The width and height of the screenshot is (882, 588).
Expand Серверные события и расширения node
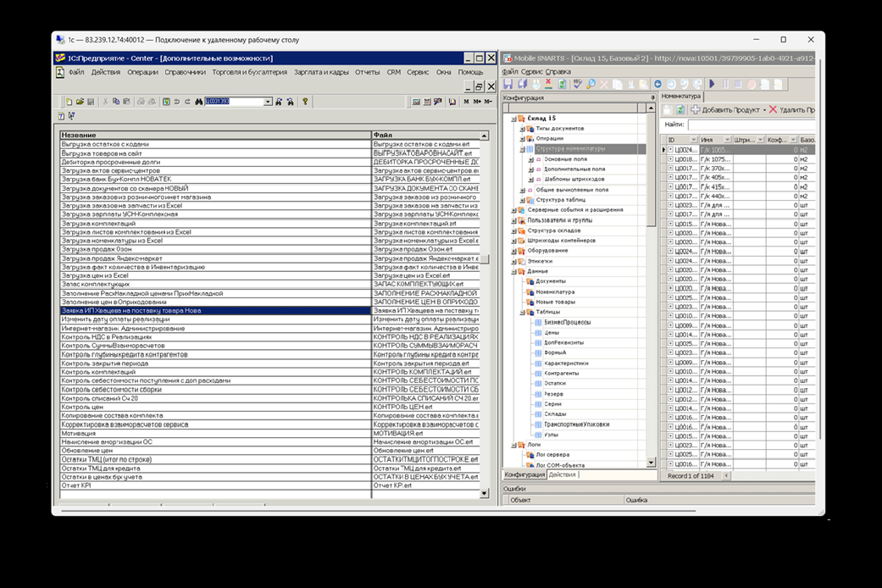tap(513, 210)
